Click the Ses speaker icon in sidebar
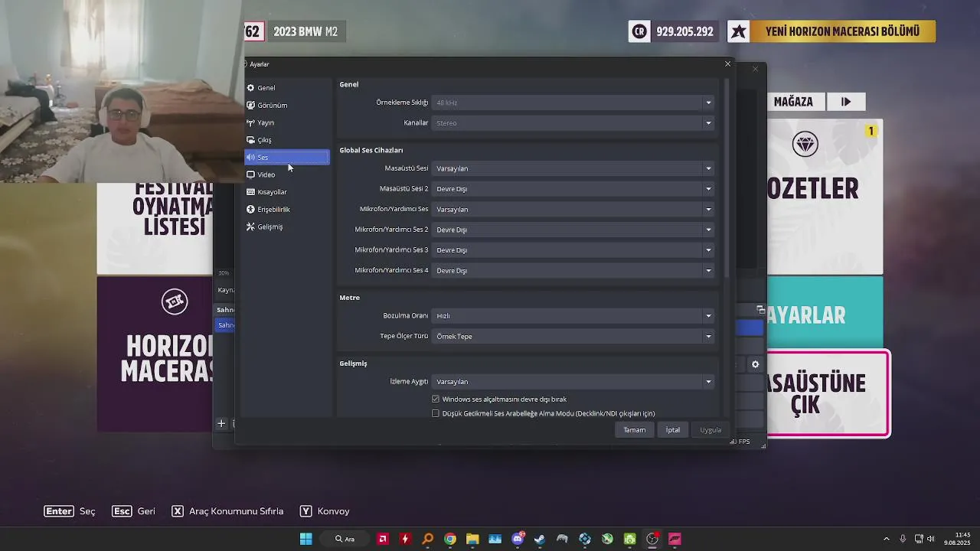This screenshot has width=980, height=551. click(x=250, y=158)
